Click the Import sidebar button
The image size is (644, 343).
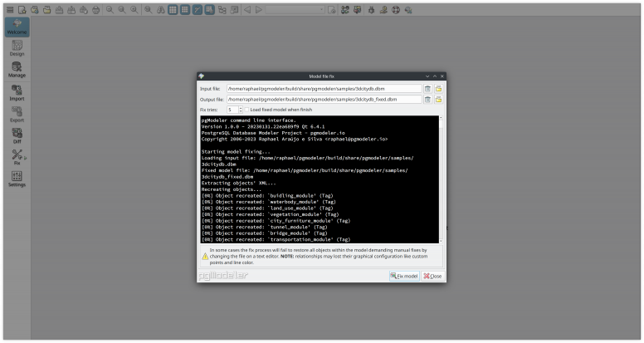(17, 93)
